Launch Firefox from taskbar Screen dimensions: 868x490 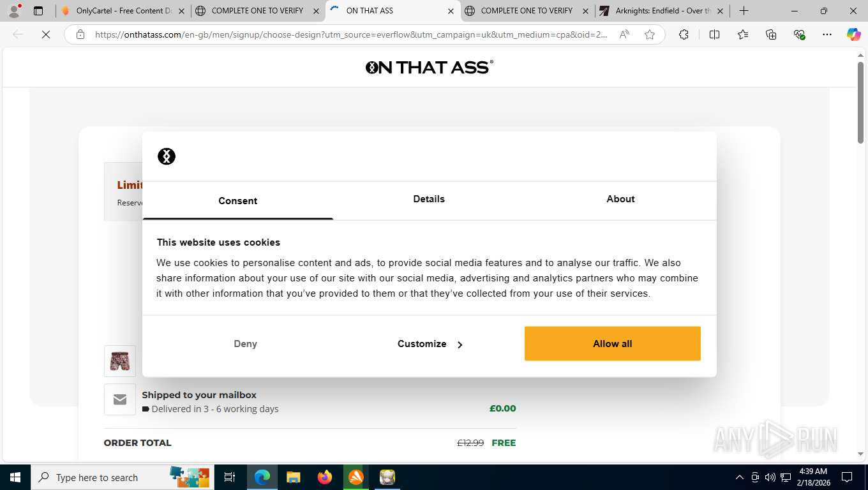pyautogui.click(x=325, y=477)
